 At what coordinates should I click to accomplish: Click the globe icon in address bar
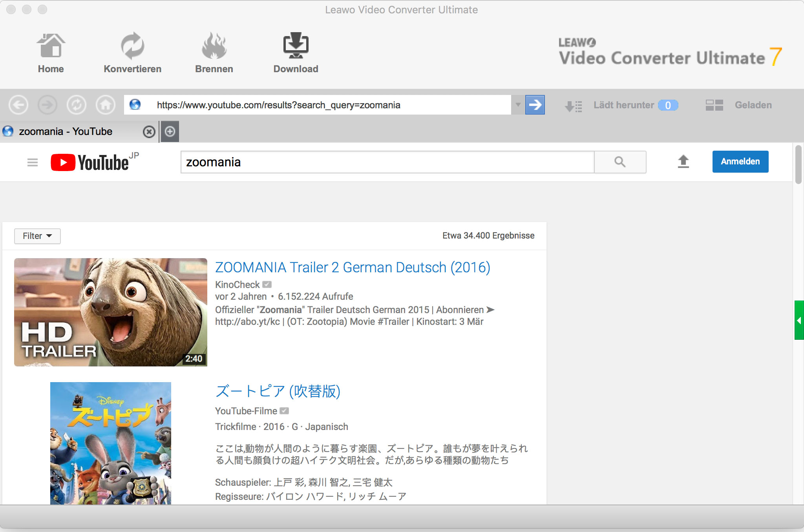coord(135,105)
